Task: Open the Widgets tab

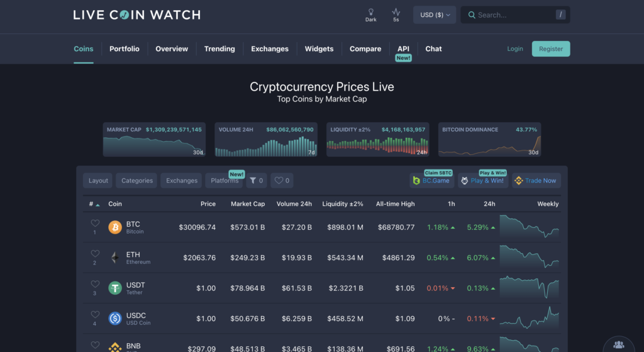Action: (x=319, y=49)
